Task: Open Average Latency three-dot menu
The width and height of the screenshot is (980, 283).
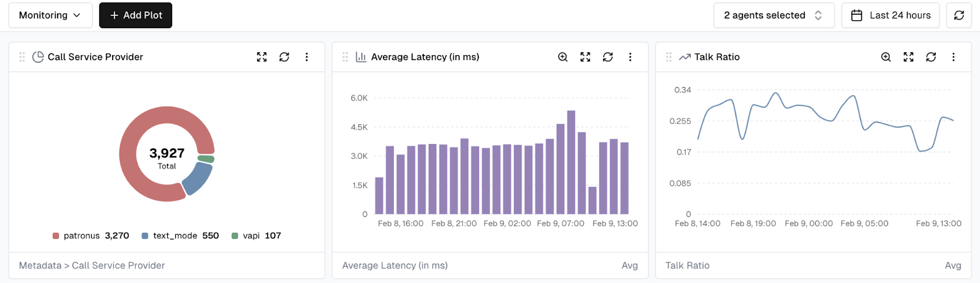Action: tap(630, 57)
